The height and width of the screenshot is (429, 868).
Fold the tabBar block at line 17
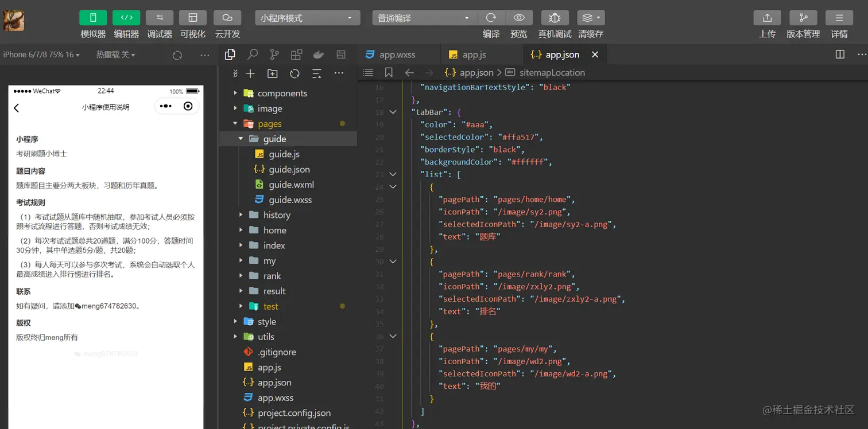[x=393, y=112]
